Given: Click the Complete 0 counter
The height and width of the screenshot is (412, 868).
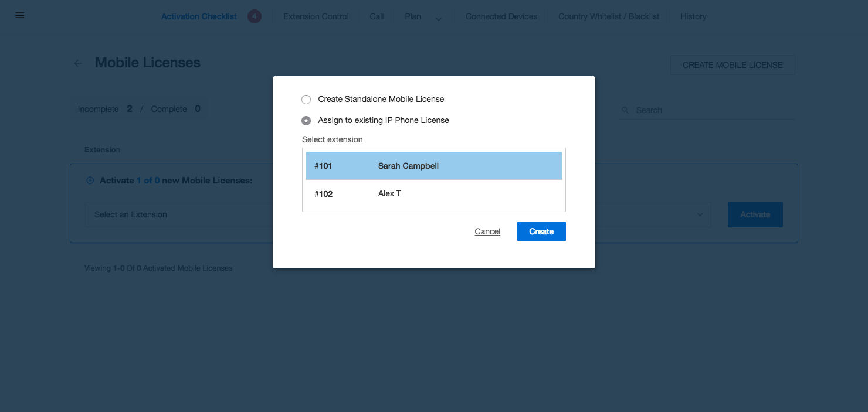Looking at the screenshot, I should tap(176, 109).
